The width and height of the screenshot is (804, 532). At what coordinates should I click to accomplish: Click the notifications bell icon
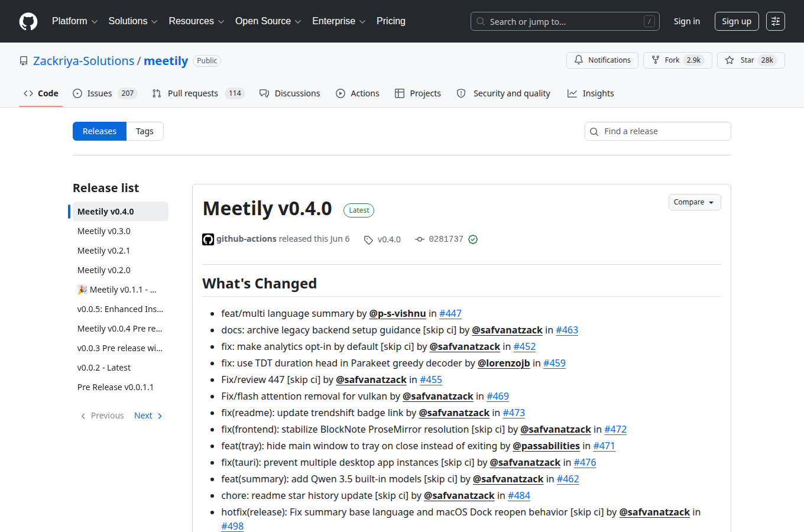579,60
